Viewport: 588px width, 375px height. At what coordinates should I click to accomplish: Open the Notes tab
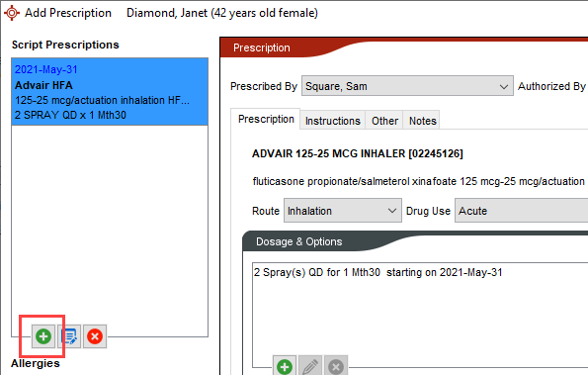click(x=422, y=121)
